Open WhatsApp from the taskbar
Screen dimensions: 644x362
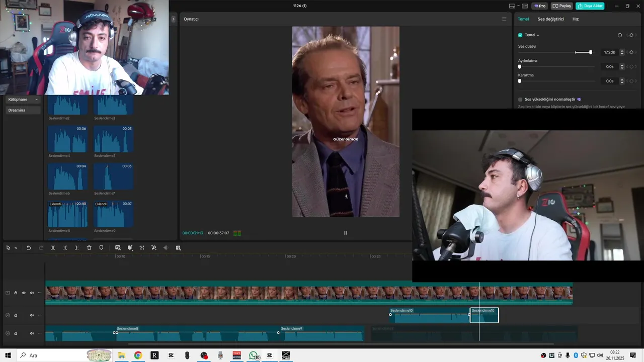coord(254,355)
